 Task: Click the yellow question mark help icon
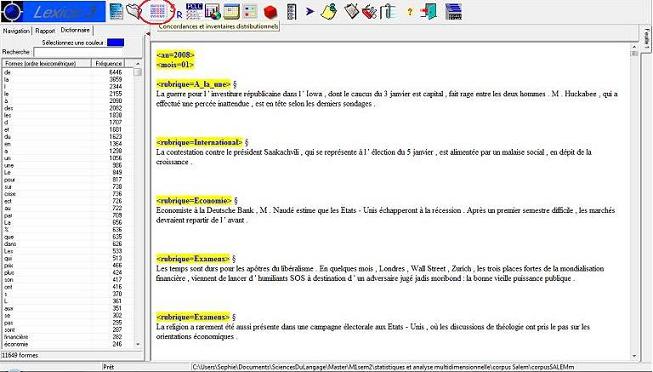(410, 12)
